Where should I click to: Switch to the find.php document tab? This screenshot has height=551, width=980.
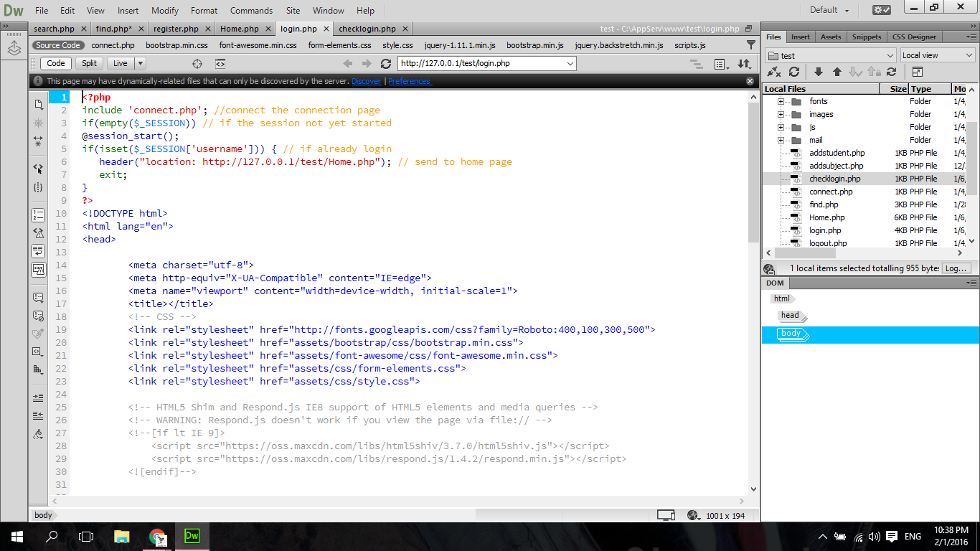tap(114, 29)
